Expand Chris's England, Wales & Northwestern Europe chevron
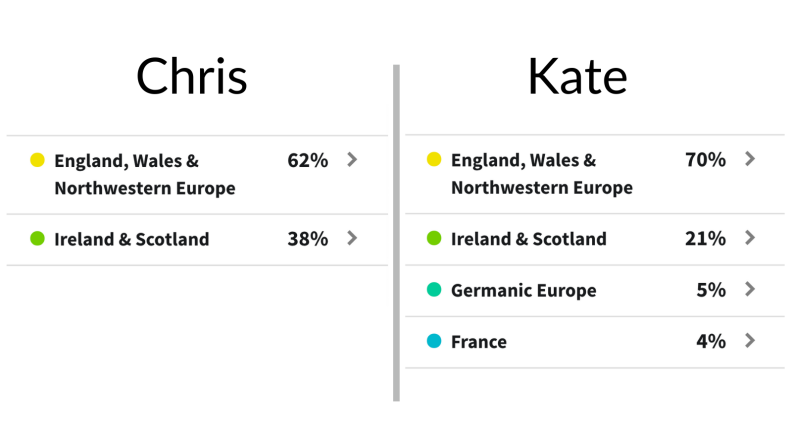The width and height of the screenshot is (792, 446). (352, 160)
